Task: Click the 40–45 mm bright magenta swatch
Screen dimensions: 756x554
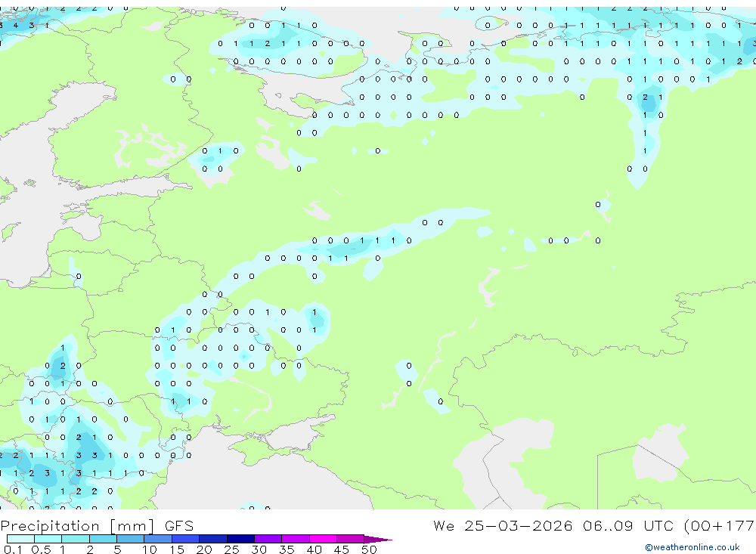Action: click(323, 539)
